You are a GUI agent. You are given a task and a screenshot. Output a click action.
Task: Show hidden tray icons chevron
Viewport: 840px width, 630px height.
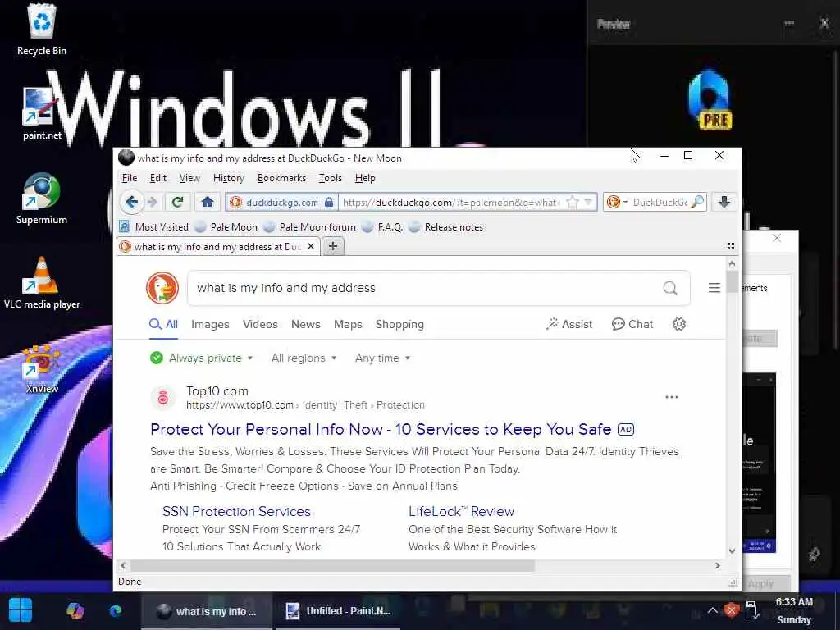pos(712,610)
